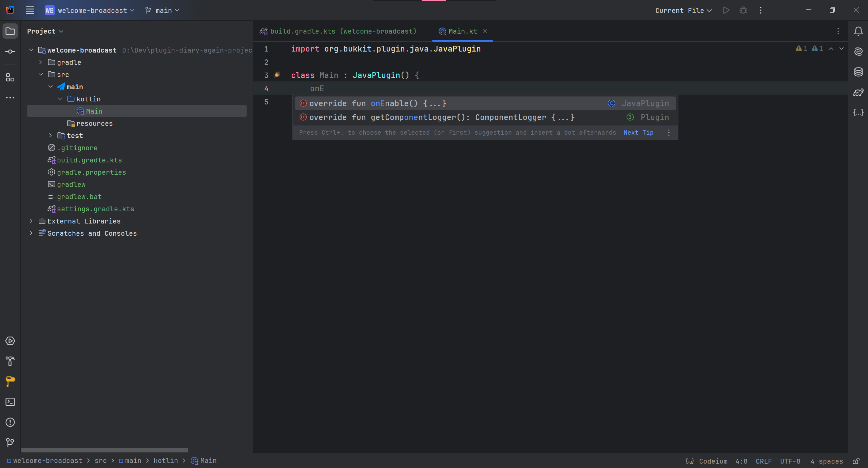The height and width of the screenshot is (468, 868).
Task: Switch to the build.gradle.kts tab
Action: pyautogui.click(x=339, y=31)
